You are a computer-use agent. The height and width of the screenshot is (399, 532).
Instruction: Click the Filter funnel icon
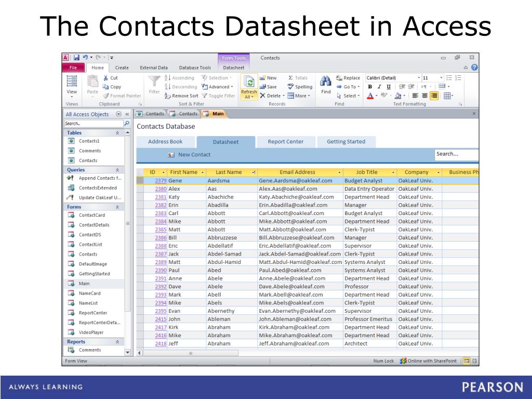pyautogui.click(x=154, y=81)
